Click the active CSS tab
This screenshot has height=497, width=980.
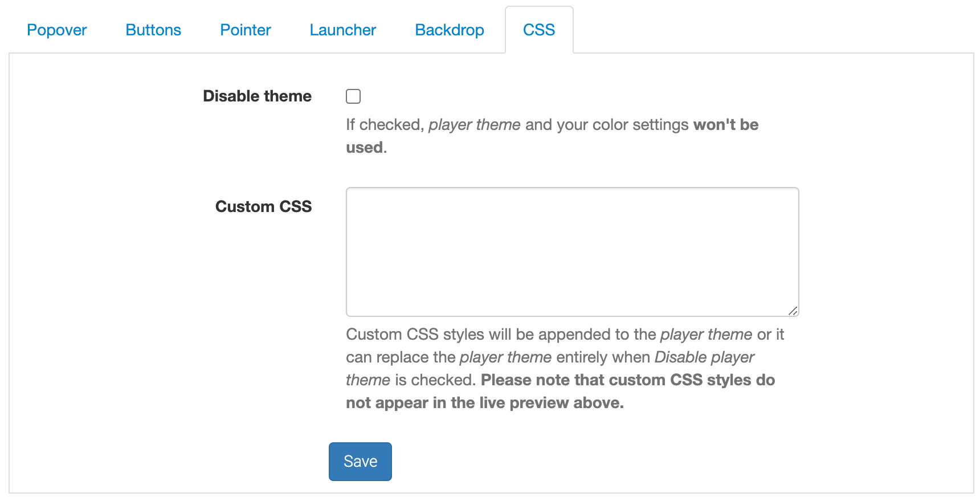click(539, 30)
